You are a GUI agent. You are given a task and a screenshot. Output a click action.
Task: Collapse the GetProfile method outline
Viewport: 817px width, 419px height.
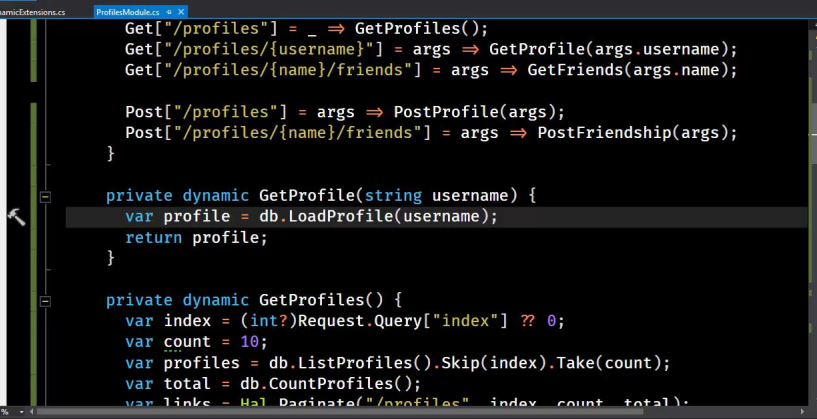[x=46, y=197]
